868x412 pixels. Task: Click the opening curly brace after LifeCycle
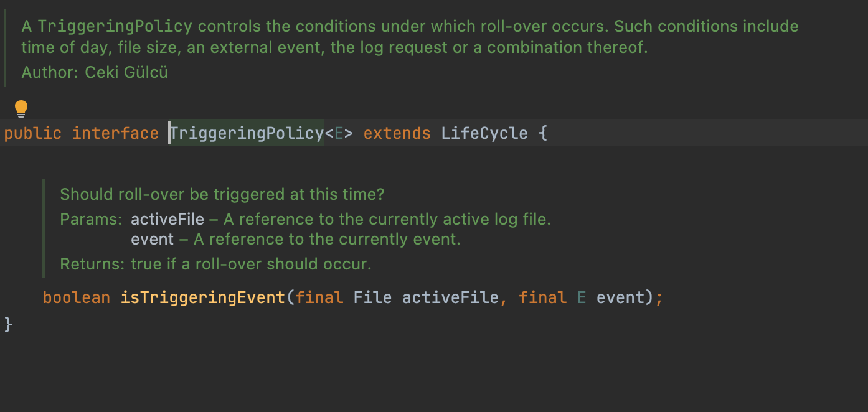(543, 133)
